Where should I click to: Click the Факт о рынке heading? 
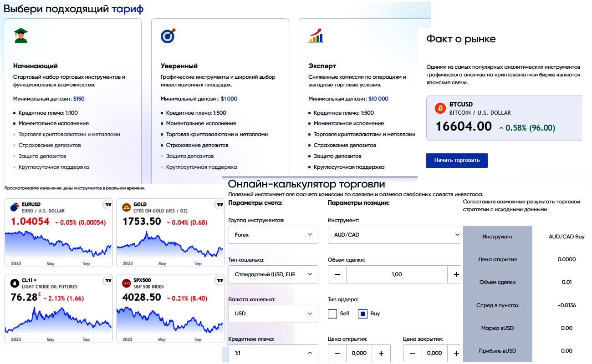tap(461, 39)
